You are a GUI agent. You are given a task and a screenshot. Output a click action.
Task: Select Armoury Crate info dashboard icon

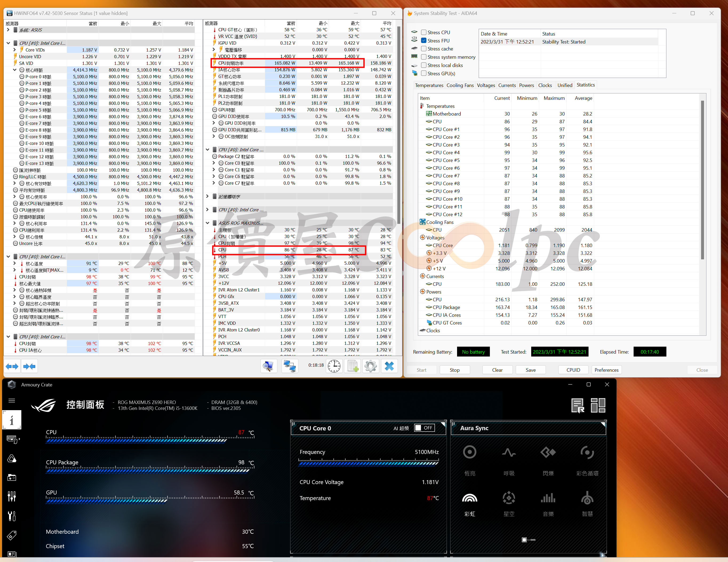12,419
